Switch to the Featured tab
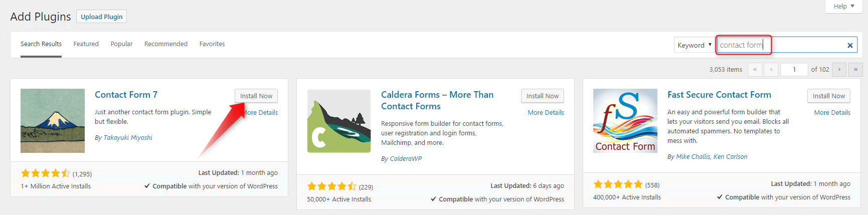 (x=86, y=44)
